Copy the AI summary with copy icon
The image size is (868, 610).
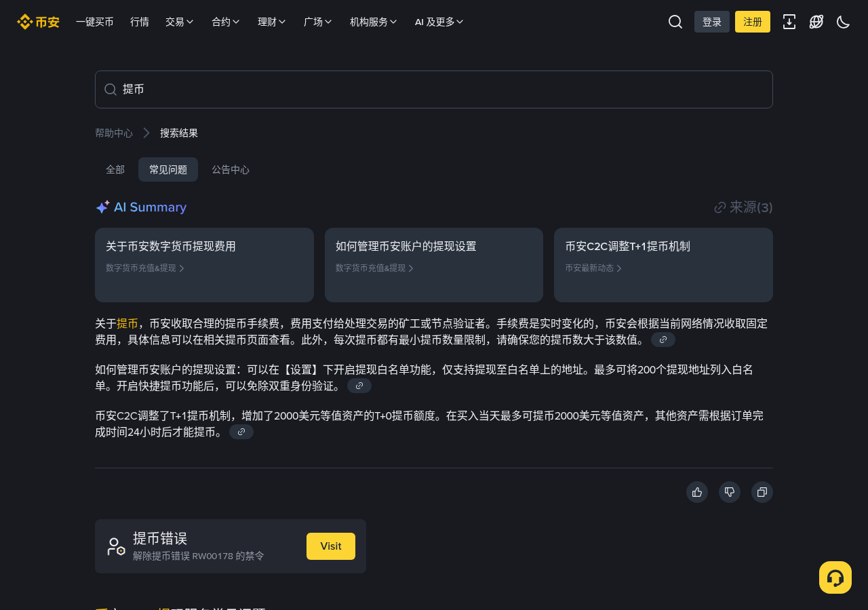click(762, 492)
